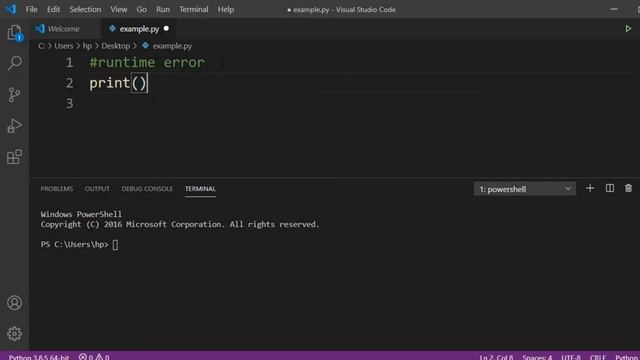Image resolution: width=640 pixels, height=360 pixels.
Task: Switch to the OUTPUT panel tab
Action: [97, 189]
